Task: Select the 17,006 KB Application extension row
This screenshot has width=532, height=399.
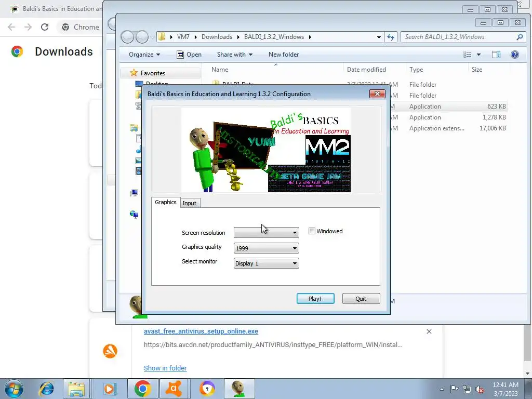Action: click(x=448, y=128)
